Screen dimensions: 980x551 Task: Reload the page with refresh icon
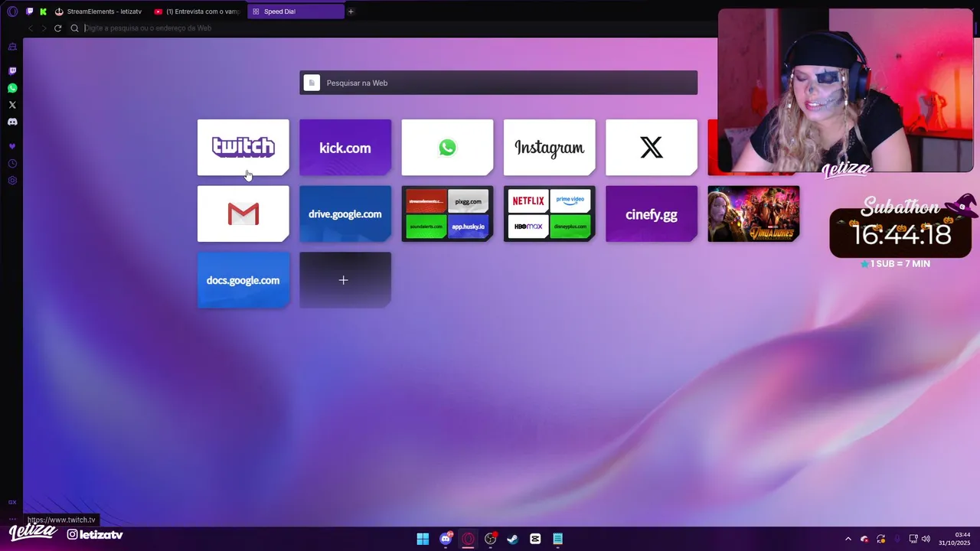(57, 28)
